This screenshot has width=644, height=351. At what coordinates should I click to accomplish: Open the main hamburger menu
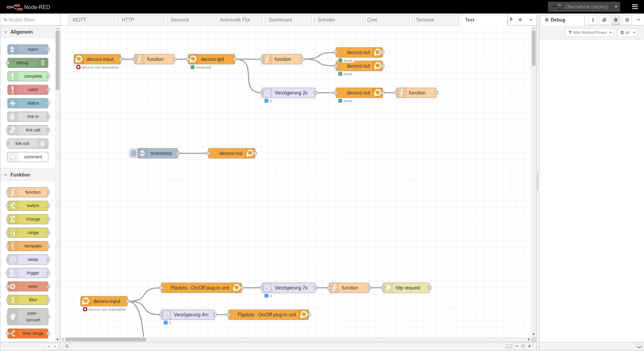pos(635,7)
